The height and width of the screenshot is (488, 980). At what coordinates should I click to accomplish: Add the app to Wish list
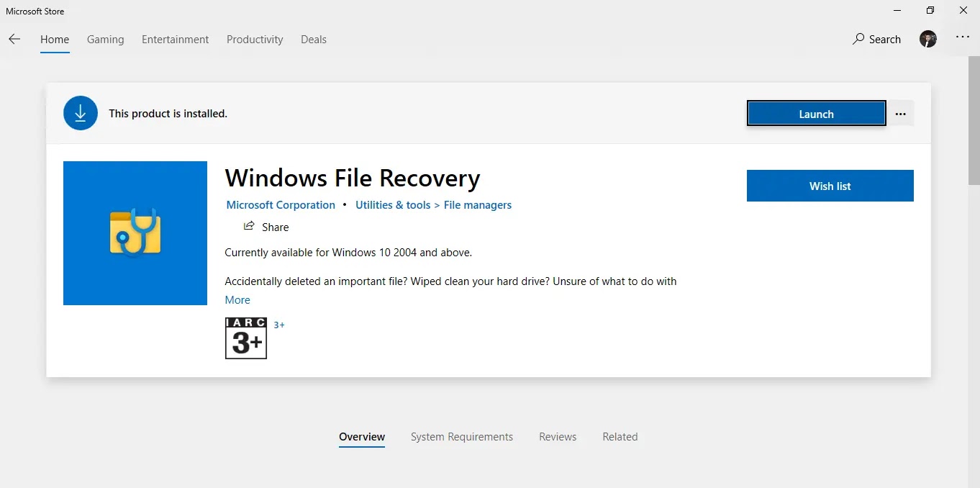coord(830,186)
